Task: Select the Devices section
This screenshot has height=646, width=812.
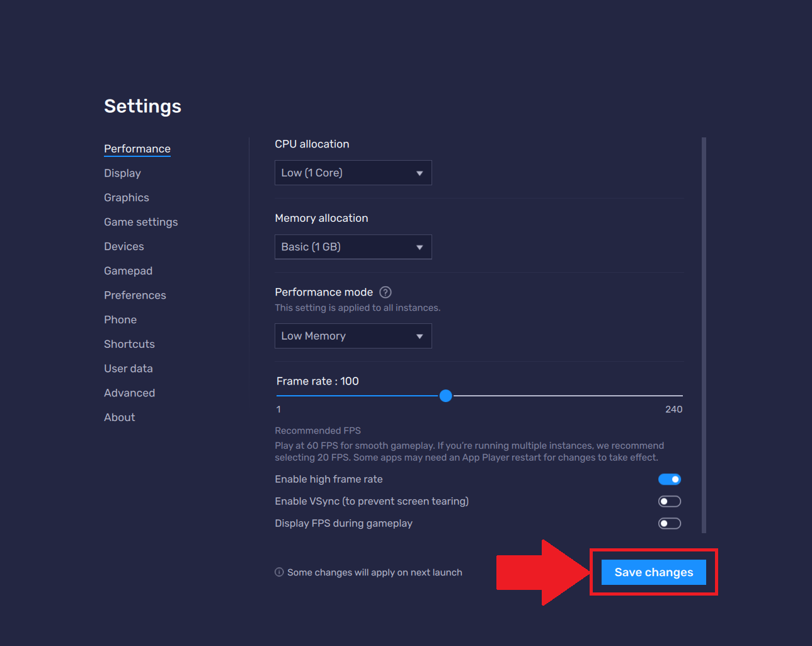Action: [x=124, y=246]
